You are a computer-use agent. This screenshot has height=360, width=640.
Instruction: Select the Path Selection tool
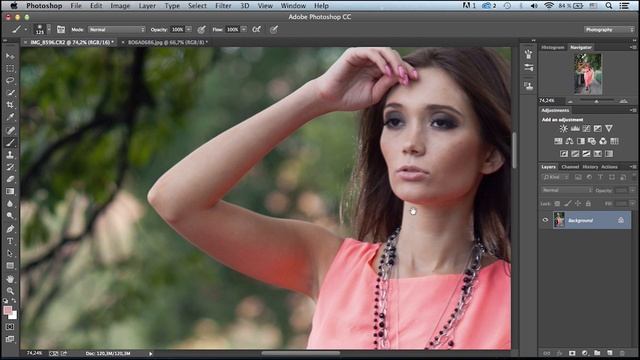pyautogui.click(x=10, y=253)
